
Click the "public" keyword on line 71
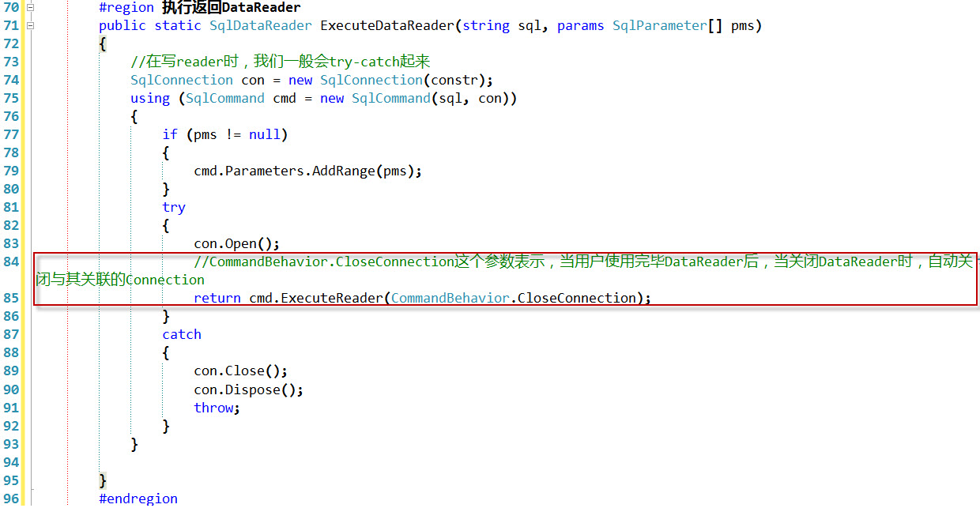point(122,26)
